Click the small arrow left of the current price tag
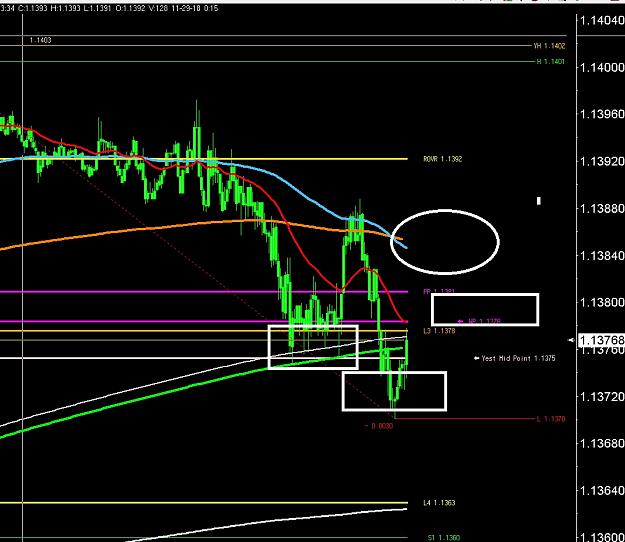The height and width of the screenshot is (542, 625). click(x=572, y=340)
